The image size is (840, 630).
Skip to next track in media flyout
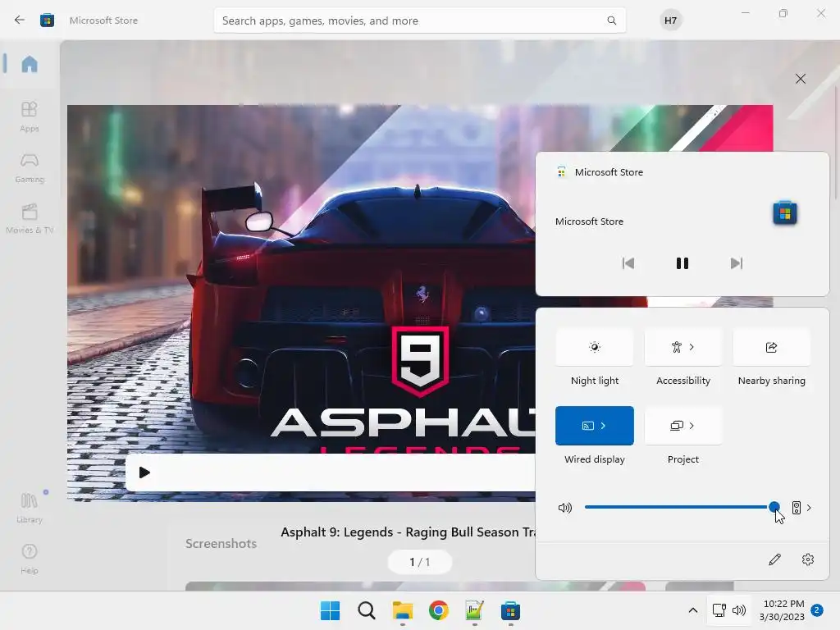737,263
